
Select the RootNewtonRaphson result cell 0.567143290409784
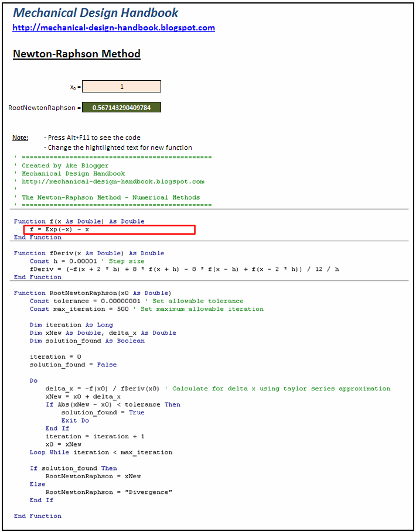click(x=121, y=108)
